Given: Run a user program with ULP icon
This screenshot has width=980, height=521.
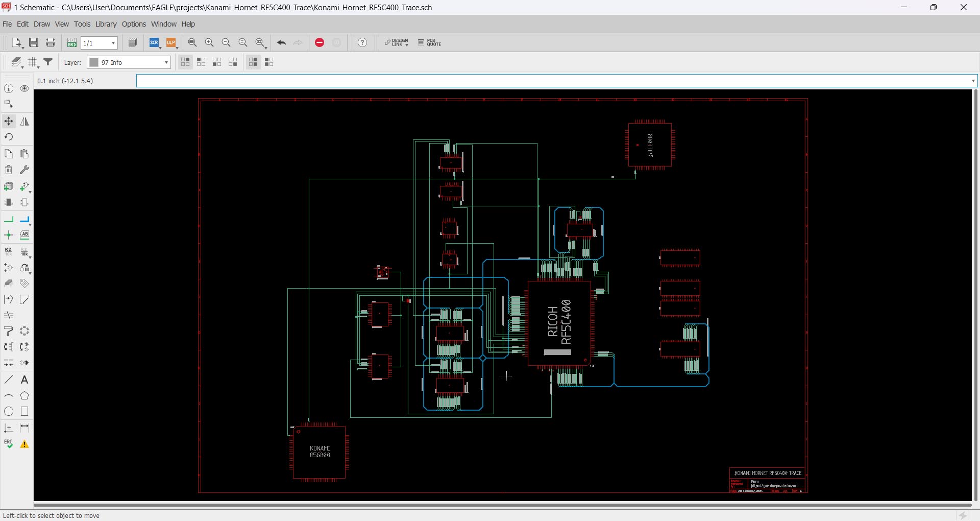Looking at the screenshot, I should pos(170,43).
